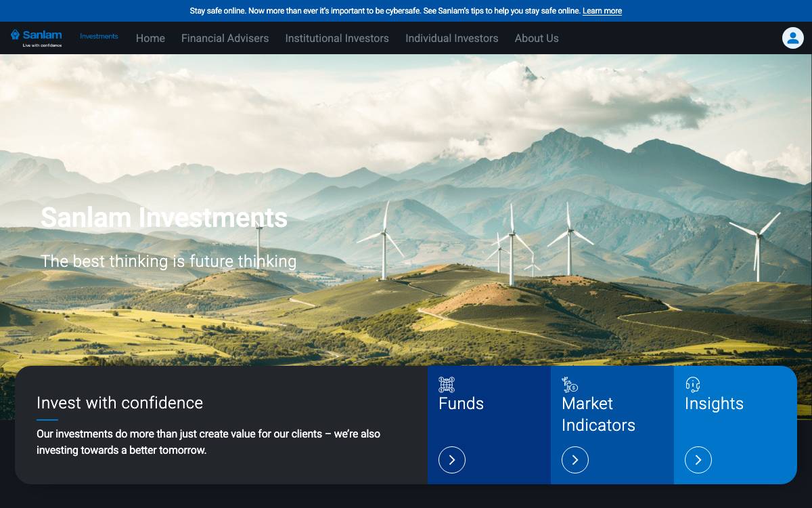Open the user profile icon
Viewport: 812px width, 508px height.
792,38
